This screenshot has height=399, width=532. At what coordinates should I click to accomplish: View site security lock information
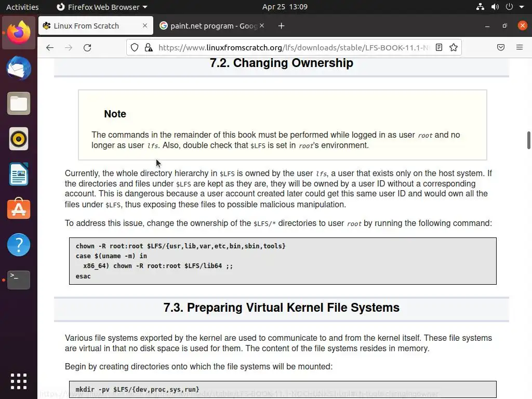click(148, 47)
